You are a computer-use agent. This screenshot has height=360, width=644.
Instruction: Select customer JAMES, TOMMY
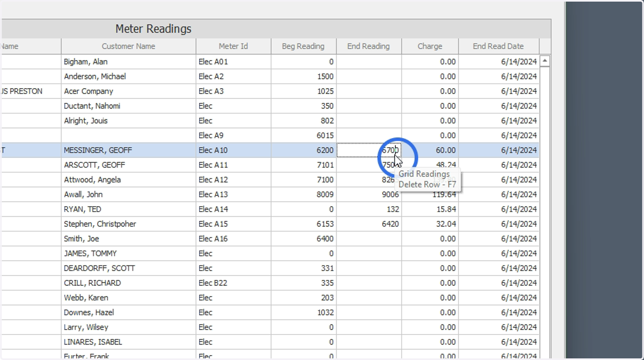click(90, 254)
